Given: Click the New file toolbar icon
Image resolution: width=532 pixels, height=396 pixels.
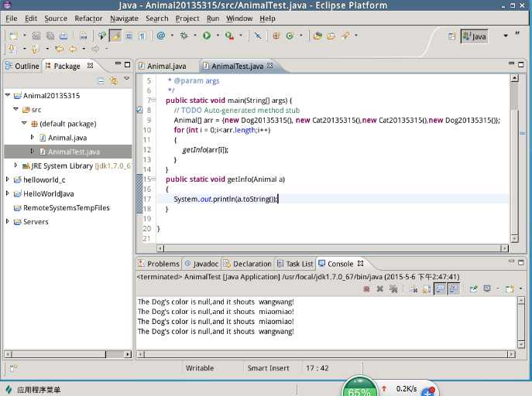Looking at the screenshot, I should click(14, 36).
